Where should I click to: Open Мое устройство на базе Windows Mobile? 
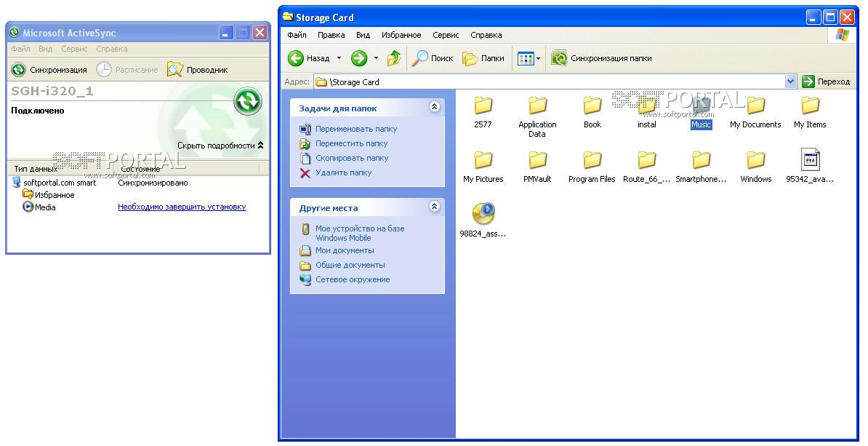point(360,234)
